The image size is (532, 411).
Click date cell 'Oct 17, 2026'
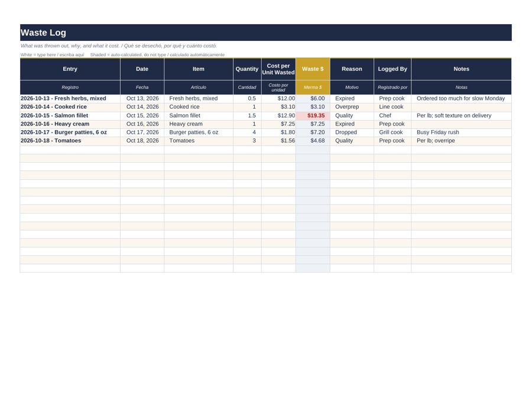(142, 132)
